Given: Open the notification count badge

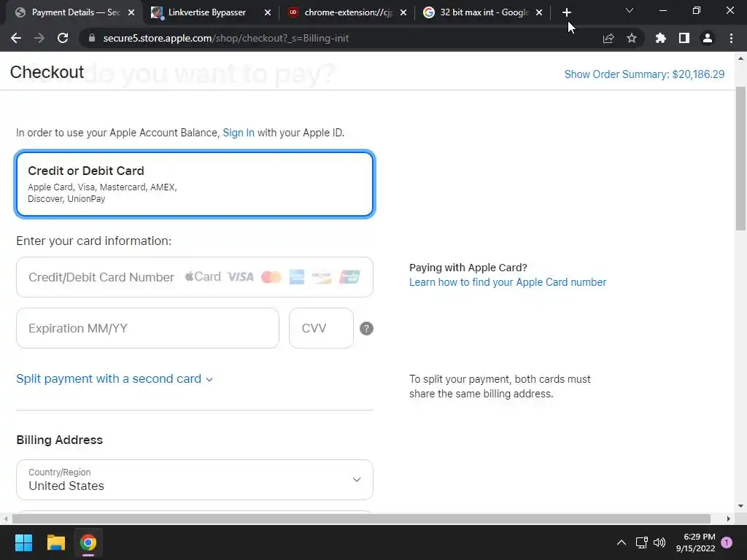Looking at the screenshot, I should point(727,542).
